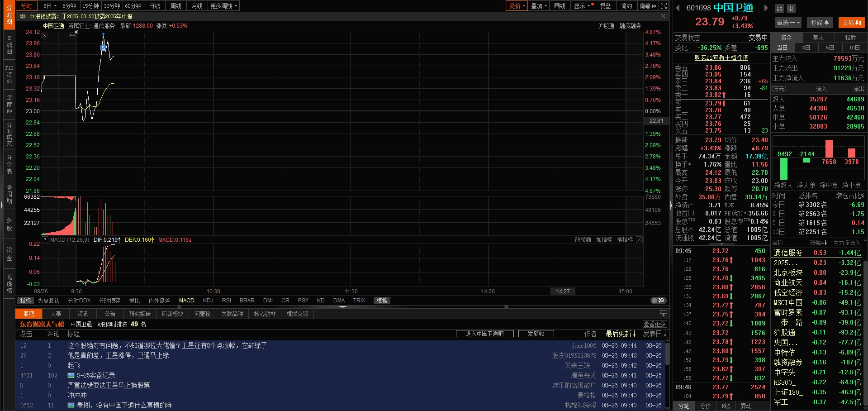
Task: Click 换指标 to change indicator
Action: tap(625, 240)
